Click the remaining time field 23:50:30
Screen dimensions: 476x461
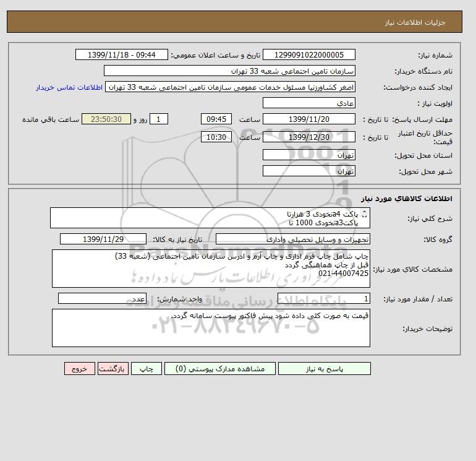tap(106, 119)
